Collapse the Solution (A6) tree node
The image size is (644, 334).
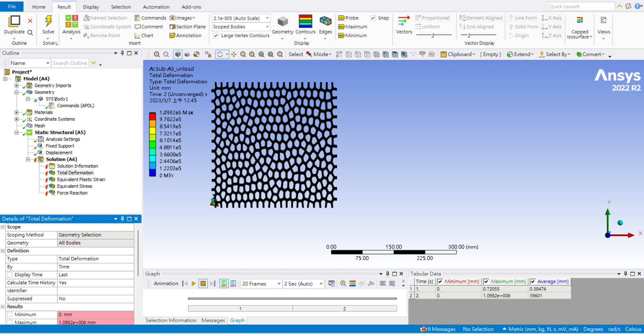click(x=28, y=159)
